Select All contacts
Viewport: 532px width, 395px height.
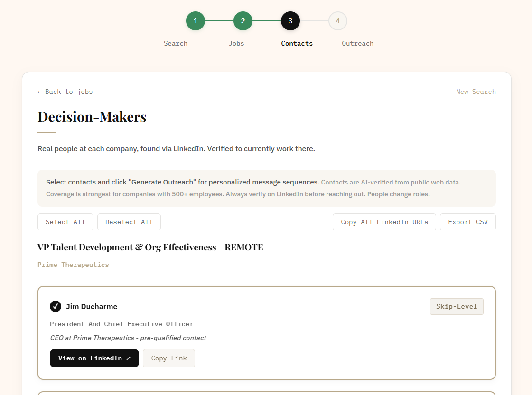click(65, 222)
